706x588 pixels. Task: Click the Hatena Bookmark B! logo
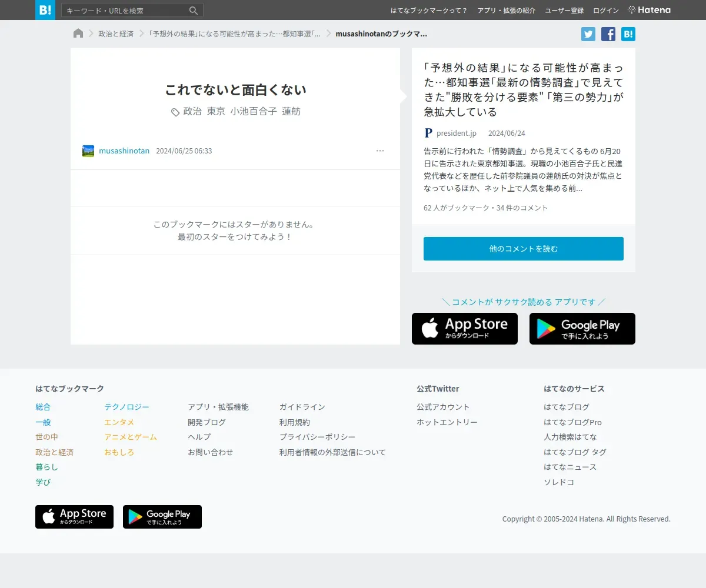[45, 10]
